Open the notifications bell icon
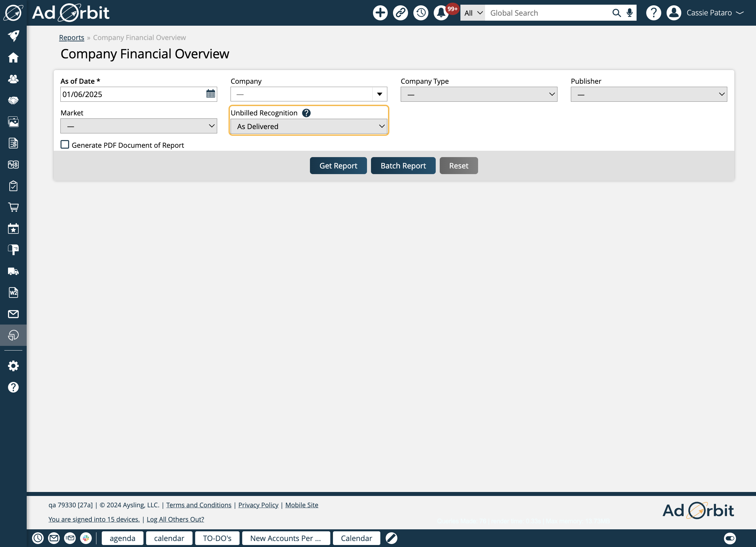The width and height of the screenshot is (756, 547). (441, 13)
